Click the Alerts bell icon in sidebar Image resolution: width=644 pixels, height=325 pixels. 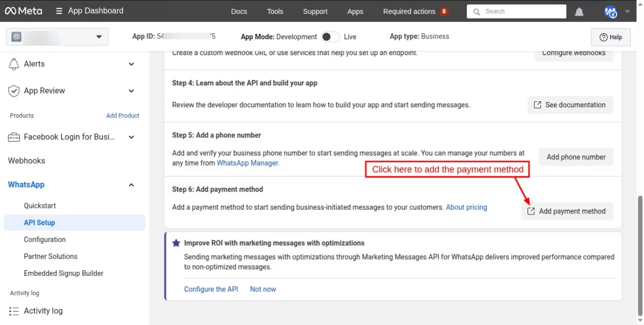click(14, 64)
